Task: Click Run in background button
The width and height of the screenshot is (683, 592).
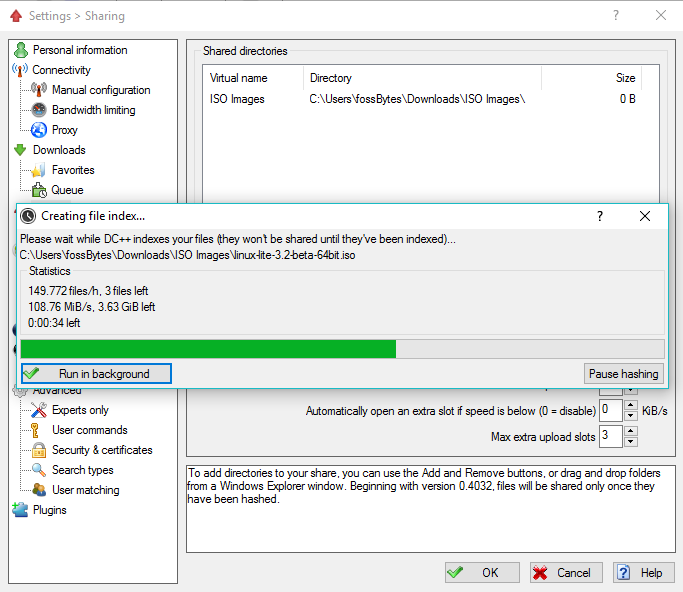Action: coord(96,374)
